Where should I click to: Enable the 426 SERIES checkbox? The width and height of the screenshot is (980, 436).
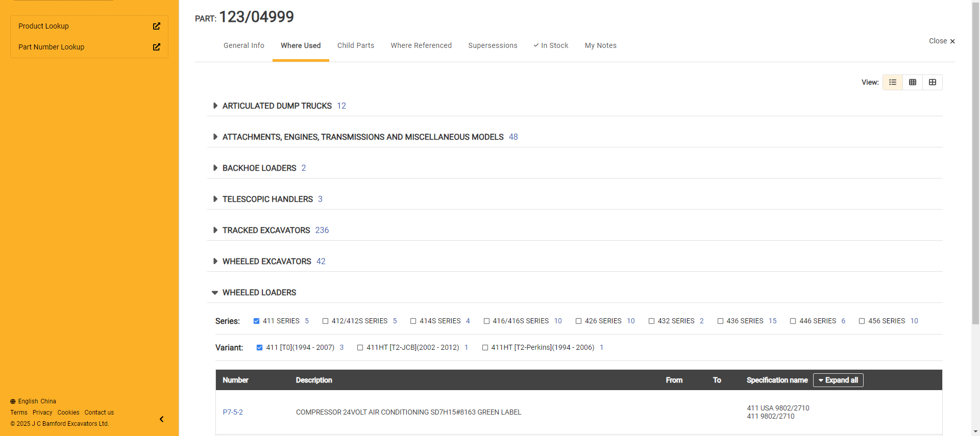click(x=578, y=321)
